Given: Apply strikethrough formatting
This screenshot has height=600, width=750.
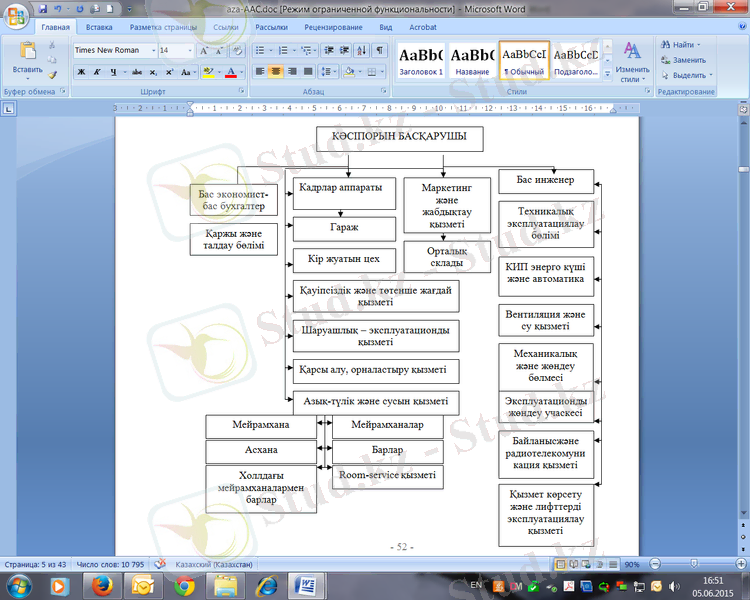Looking at the screenshot, I should [x=137, y=72].
